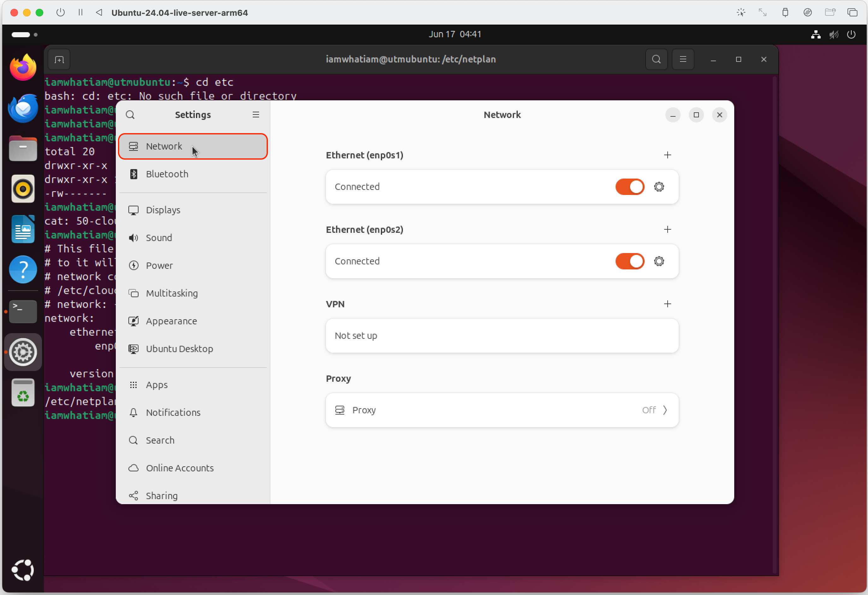Turn off the enp0s2 Ethernet toggle

point(630,261)
